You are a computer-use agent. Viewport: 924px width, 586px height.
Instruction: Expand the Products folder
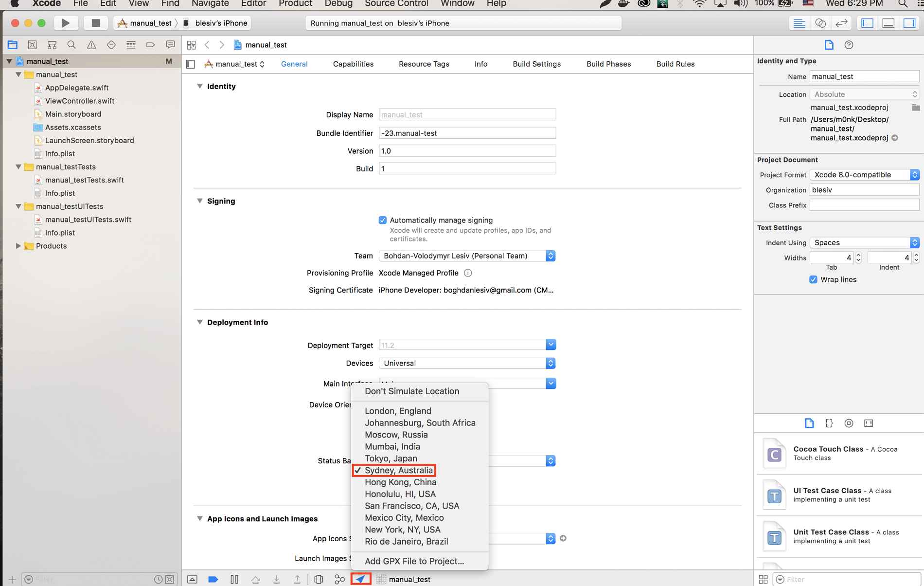coord(18,246)
